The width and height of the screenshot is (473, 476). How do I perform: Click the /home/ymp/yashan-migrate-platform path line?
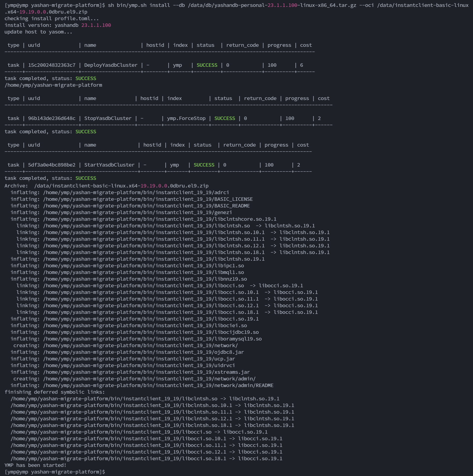click(x=53, y=85)
